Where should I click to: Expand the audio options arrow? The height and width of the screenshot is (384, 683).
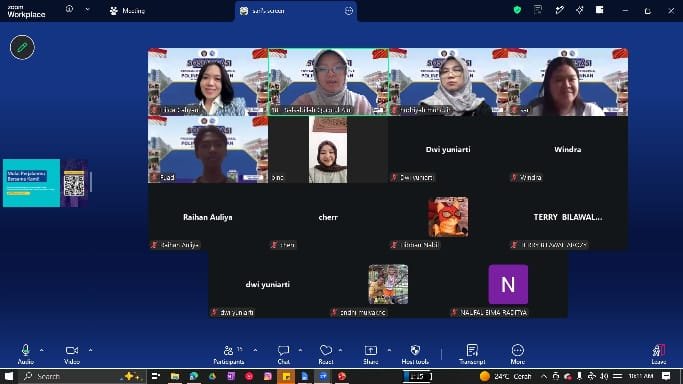[x=42, y=350]
